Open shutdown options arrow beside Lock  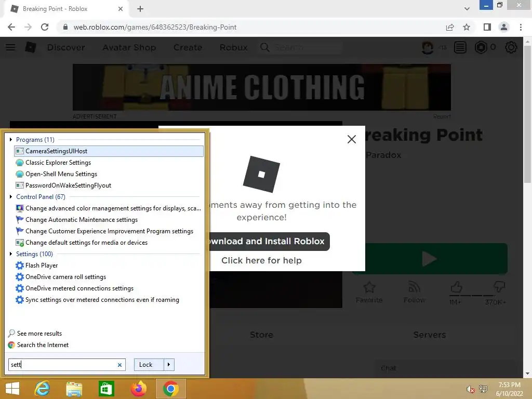pyautogui.click(x=169, y=365)
